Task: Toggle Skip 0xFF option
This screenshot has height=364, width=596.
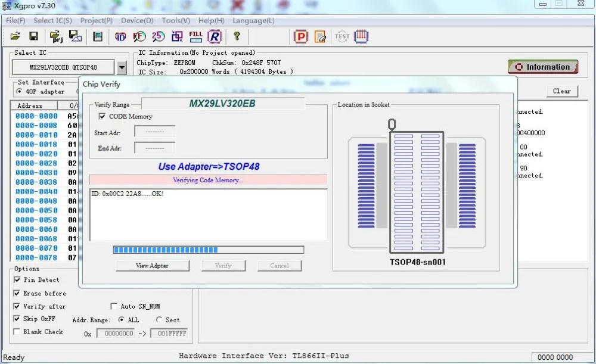Action: point(17,319)
